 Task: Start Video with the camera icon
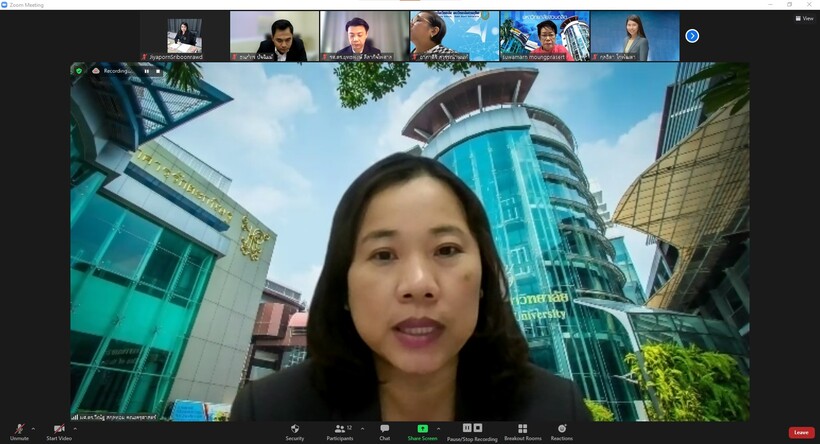[59, 432]
